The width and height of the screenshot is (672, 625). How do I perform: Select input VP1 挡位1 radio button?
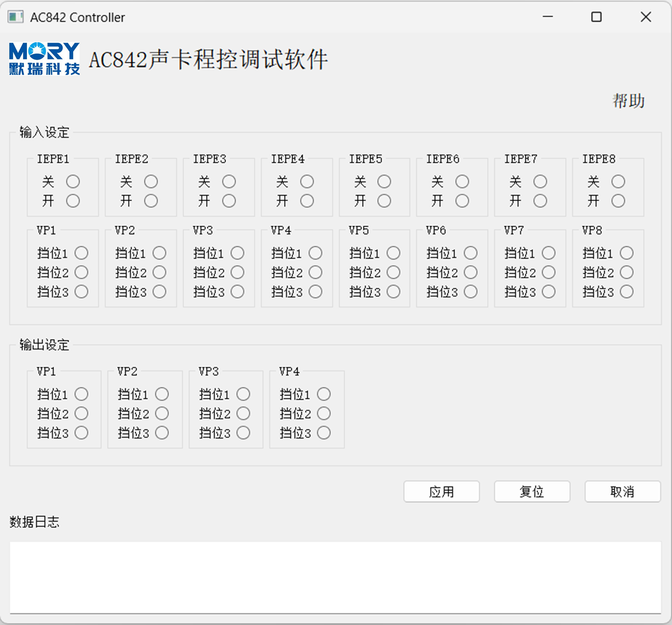point(81,253)
